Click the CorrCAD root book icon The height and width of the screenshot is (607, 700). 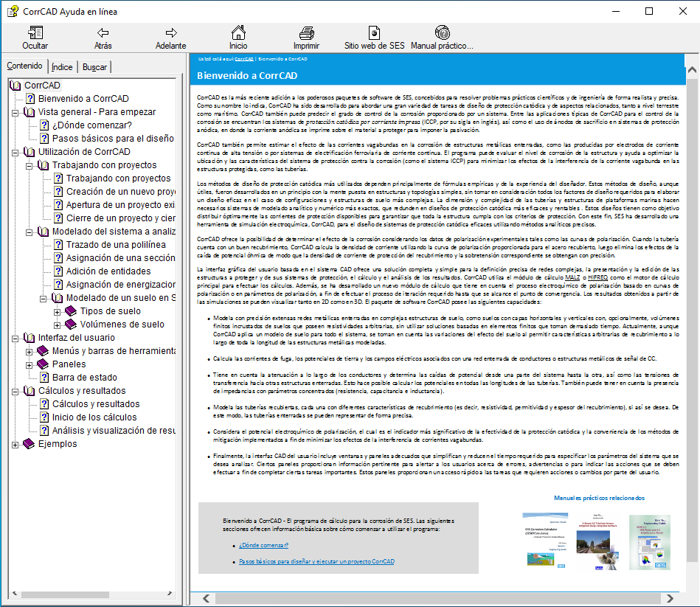(15, 86)
